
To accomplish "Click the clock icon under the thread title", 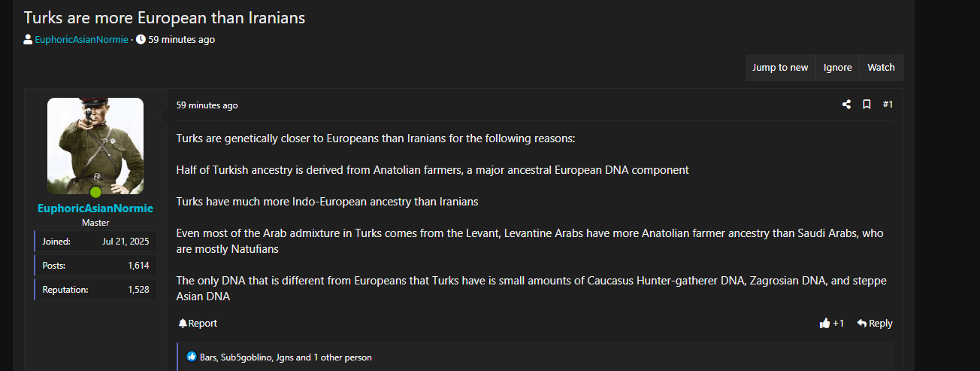I will click(141, 40).
